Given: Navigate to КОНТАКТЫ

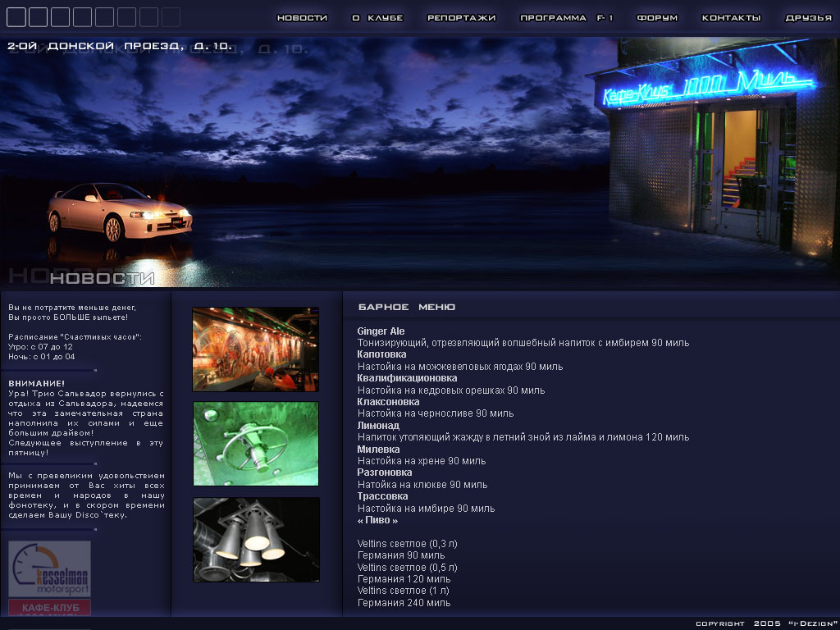Looking at the screenshot, I should click(731, 18).
